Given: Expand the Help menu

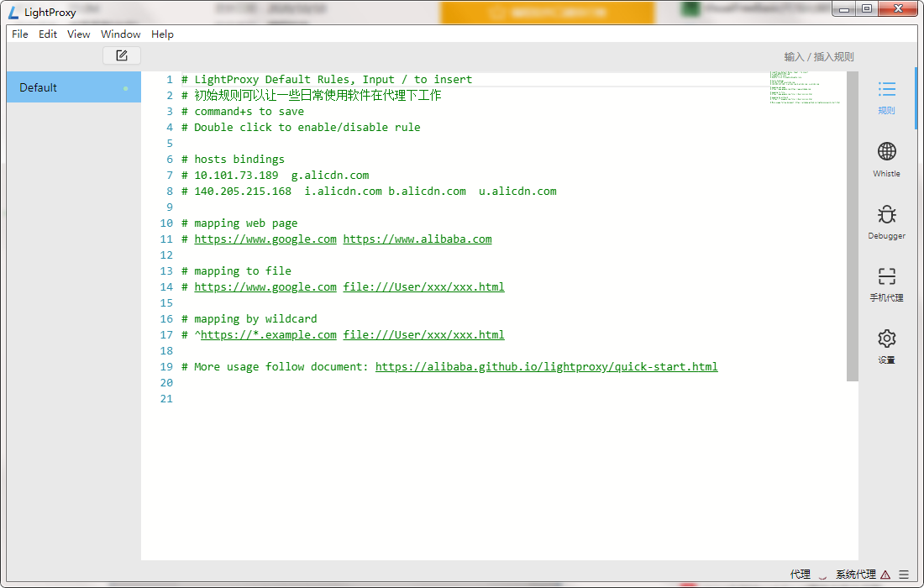Looking at the screenshot, I should click(162, 34).
